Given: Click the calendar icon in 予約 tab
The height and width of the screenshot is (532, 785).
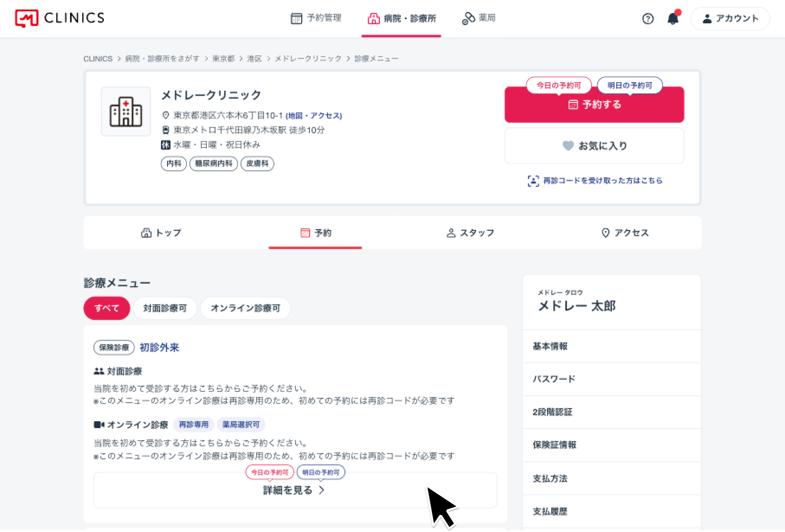Looking at the screenshot, I should pyautogui.click(x=305, y=233).
